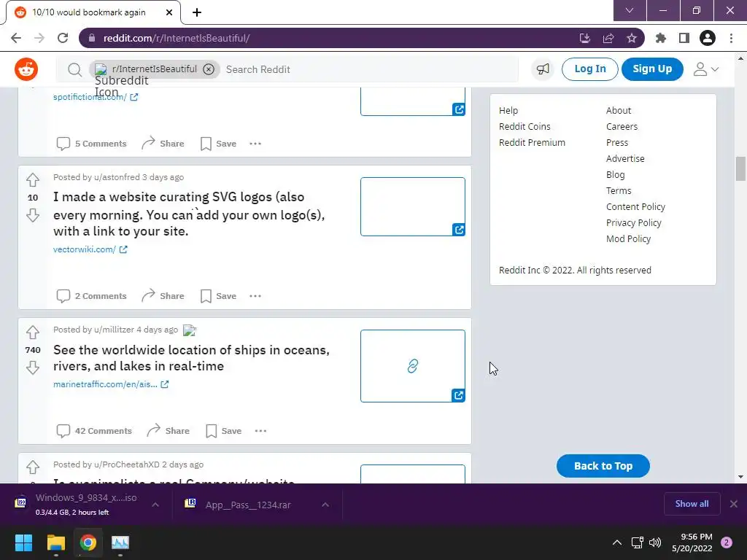Screen dimensions: 747x560
Task: Expand options for App_Pass_1234.rar download
Action: pos(325,505)
